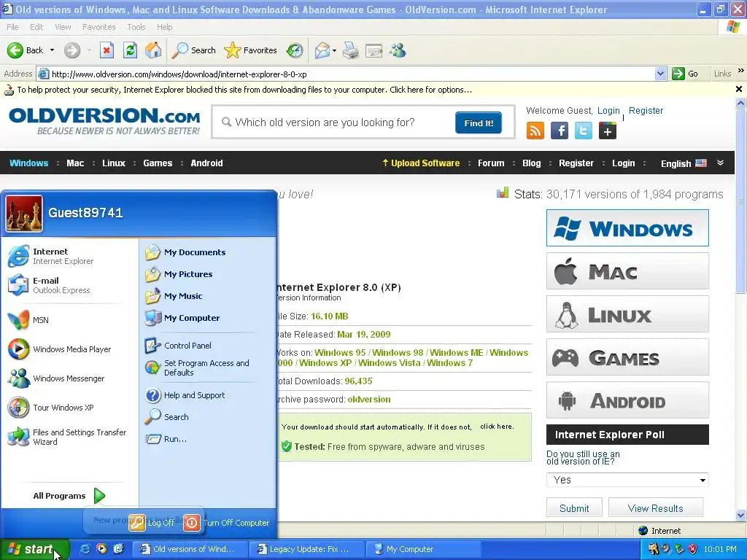747x560 pixels.
Task: Open the address bar dropdown arrow
Action: pos(660,74)
